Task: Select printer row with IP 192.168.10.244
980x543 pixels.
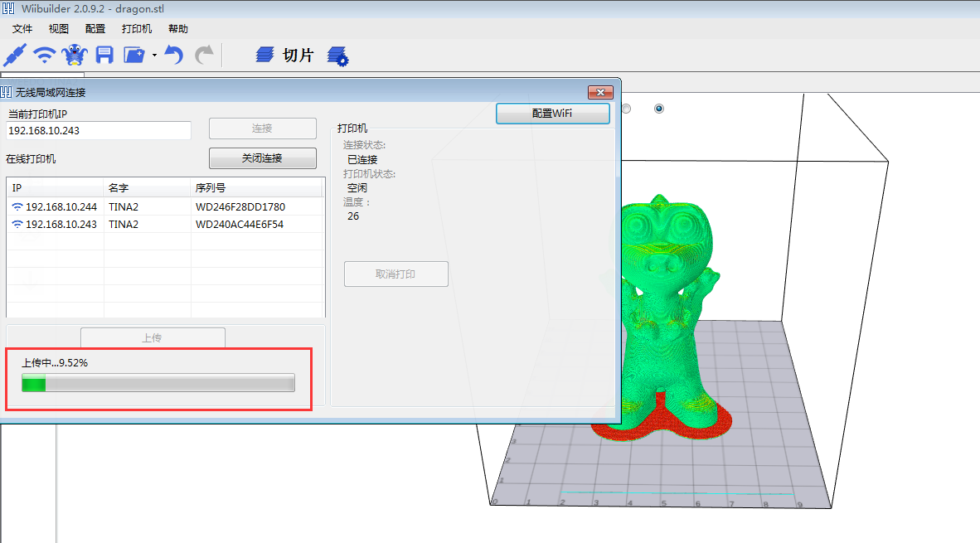Action: pyautogui.click(x=164, y=206)
